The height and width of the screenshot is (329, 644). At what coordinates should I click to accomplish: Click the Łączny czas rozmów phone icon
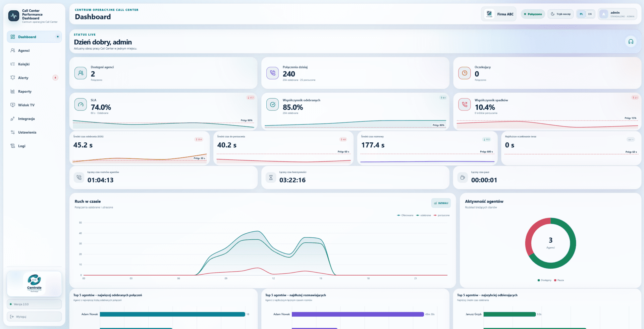point(79,177)
